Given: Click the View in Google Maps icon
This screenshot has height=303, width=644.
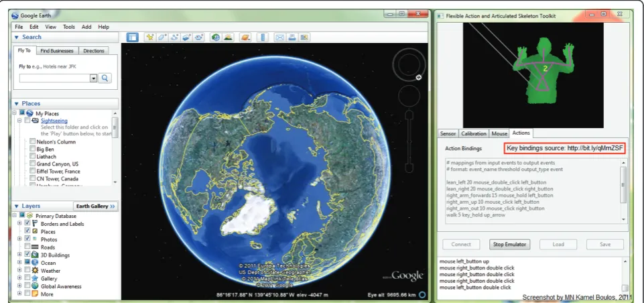Looking at the screenshot, I should (304, 38).
